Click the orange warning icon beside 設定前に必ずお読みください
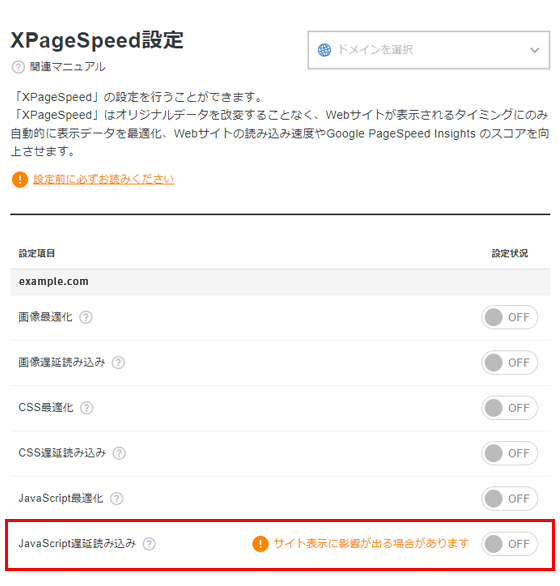 (20, 179)
